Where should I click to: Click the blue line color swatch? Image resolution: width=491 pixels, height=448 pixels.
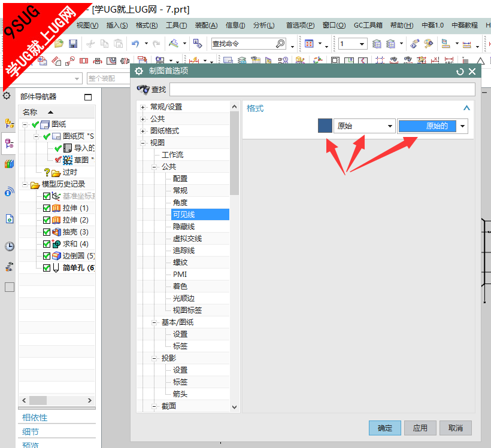click(x=325, y=126)
